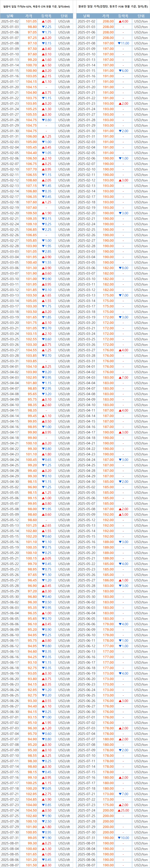Select the 등락폭 header in the iron ore table
This screenshot has width=150, height=868.
(x=46, y=16)
